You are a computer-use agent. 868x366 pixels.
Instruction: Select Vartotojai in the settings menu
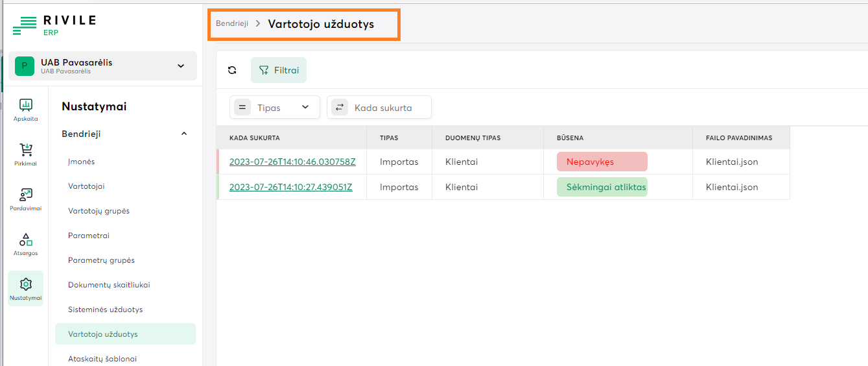click(x=86, y=186)
